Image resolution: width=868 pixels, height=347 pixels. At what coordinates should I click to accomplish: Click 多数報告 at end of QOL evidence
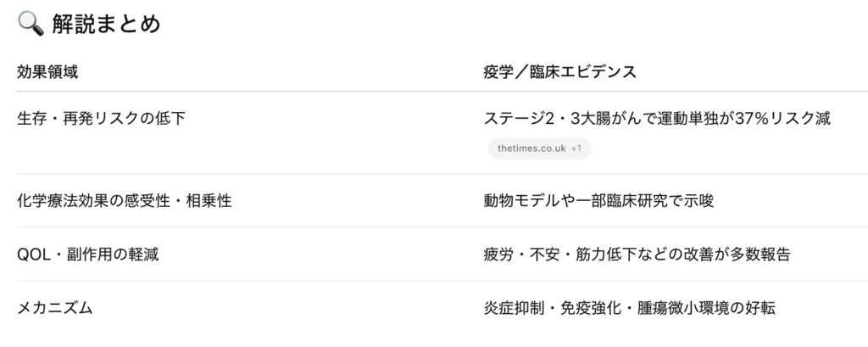click(759, 255)
